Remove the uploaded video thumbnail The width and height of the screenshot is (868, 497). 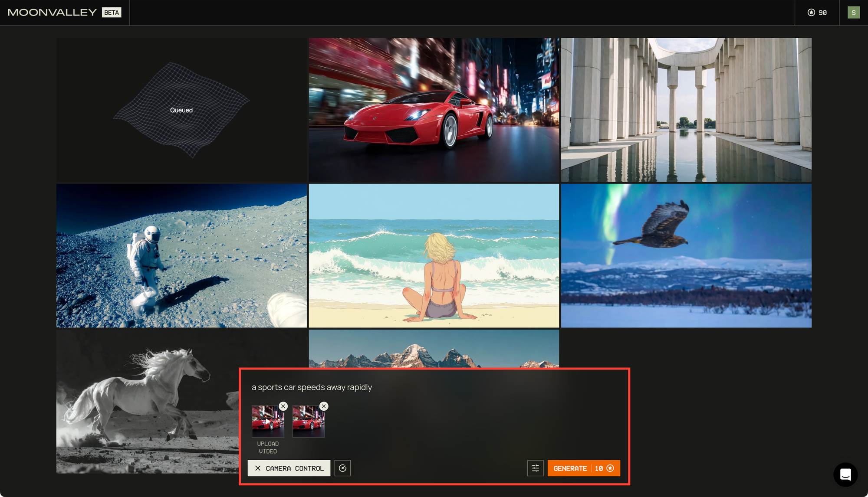283,406
